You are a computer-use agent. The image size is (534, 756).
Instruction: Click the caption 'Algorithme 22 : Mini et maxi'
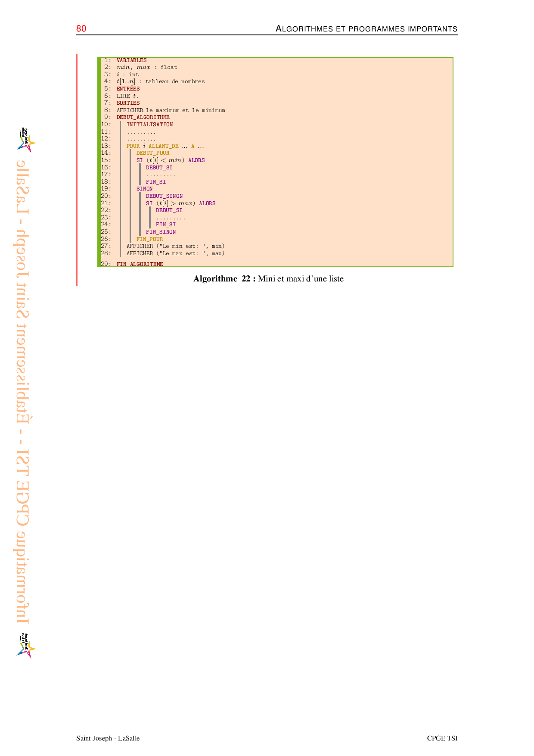tap(268, 279)
